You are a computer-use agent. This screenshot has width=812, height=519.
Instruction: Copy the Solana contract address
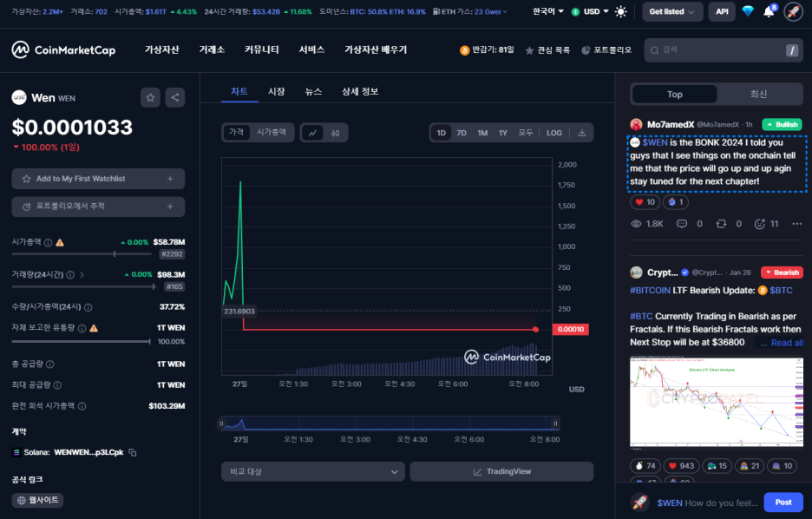[133, 453]
